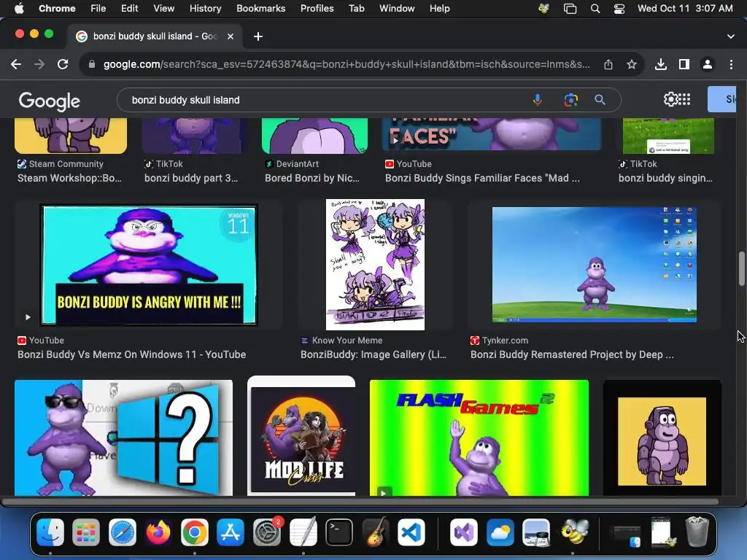The height and width of the screenshot is (560, 747).
Task: Open Chrome profile menu
Action: pos(708,64)
